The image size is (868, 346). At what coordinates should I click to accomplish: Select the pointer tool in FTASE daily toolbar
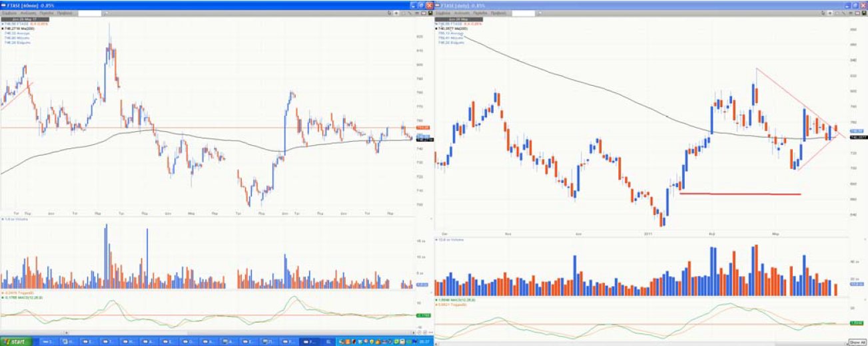coord(824,13)
